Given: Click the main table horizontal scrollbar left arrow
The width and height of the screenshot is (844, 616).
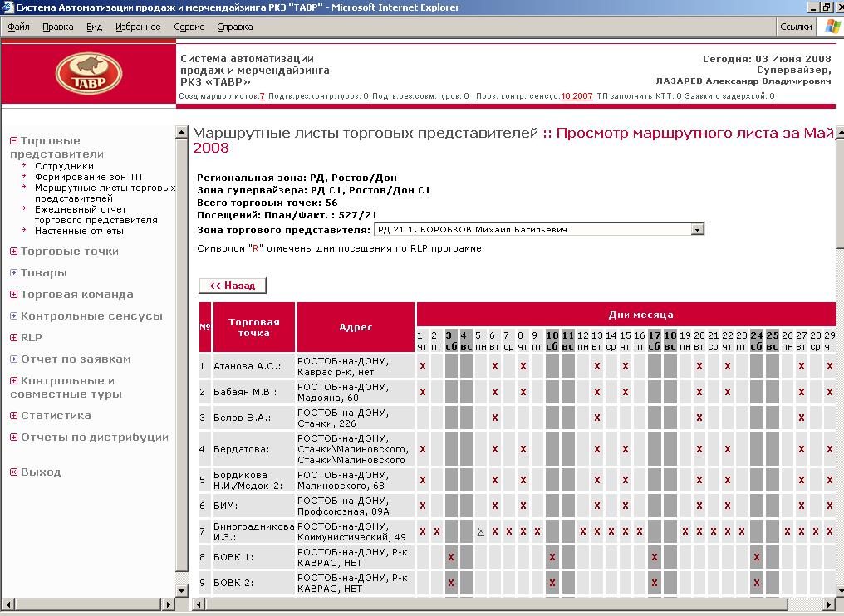Looking at the screenshot, I should (199, 604).
